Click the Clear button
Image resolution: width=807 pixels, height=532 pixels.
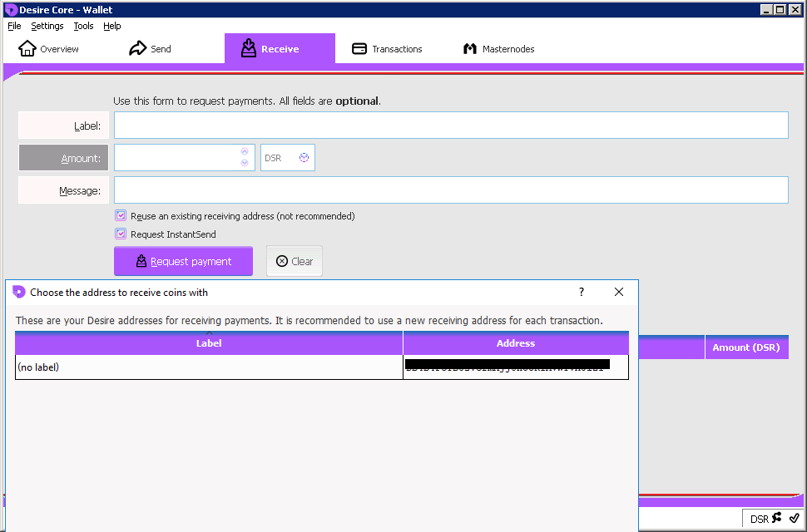tap(295, 261)
